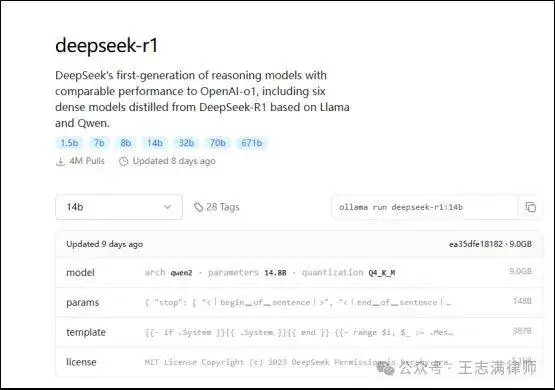Select the 8b size tag
The height and width of the screenshot is (390, 555).
(x=126, y=143)
